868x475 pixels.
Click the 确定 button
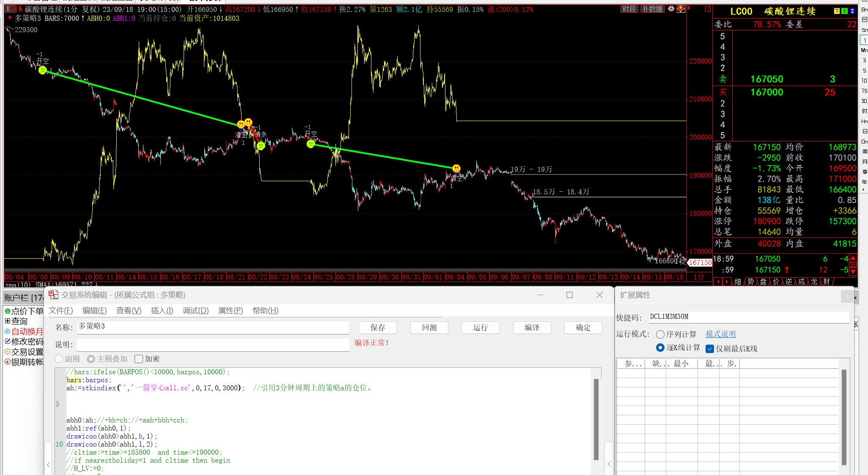tap(583, 328)
